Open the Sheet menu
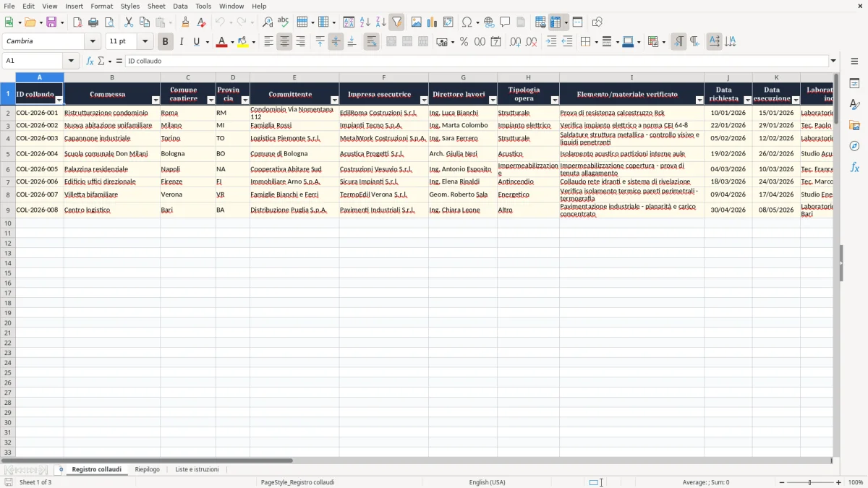The height and width of the screenshot is (488, 868). pyautogui.click(x=156, y=6)
